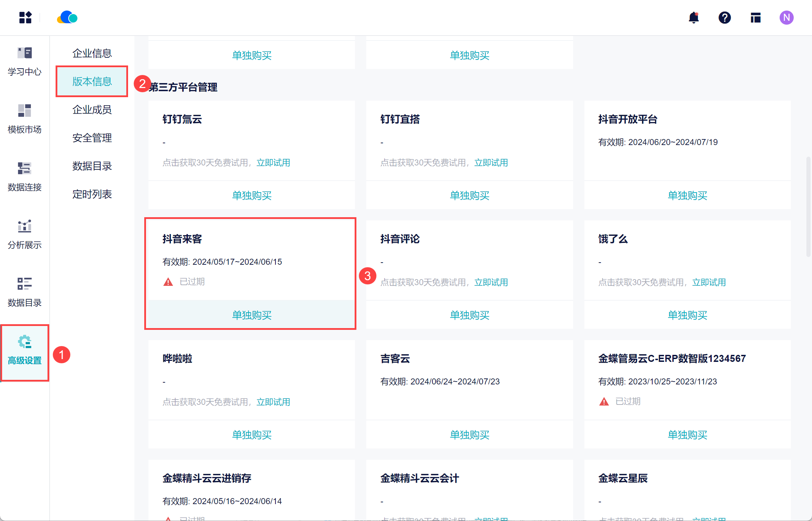Viewport: 812px width, 521px height.
Task: Open 企业成员 menu item
Action: click(92, 109)
